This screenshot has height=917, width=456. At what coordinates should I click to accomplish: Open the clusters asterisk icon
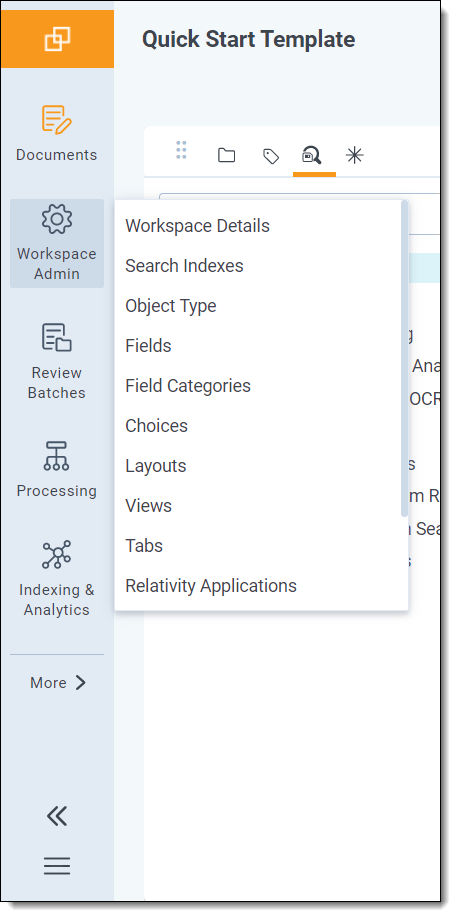point(354,155)
